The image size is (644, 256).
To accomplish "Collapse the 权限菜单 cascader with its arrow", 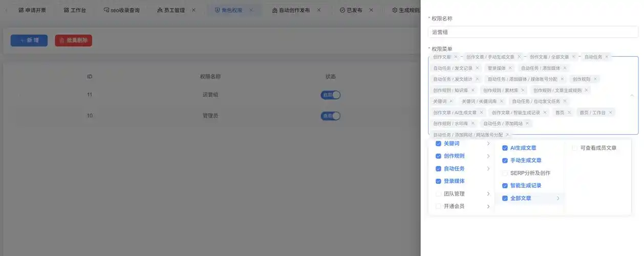I will [632, 96].
